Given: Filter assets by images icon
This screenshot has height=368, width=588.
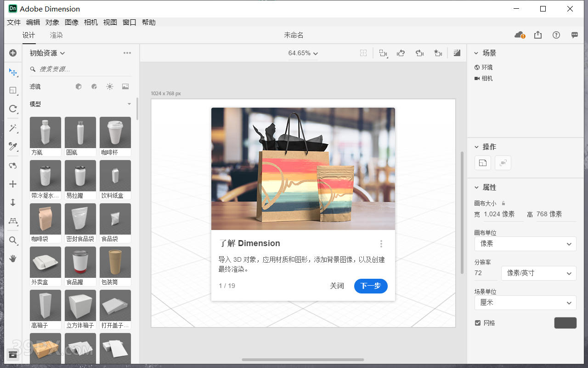Looking at the screenshot, I should [125, 86].
